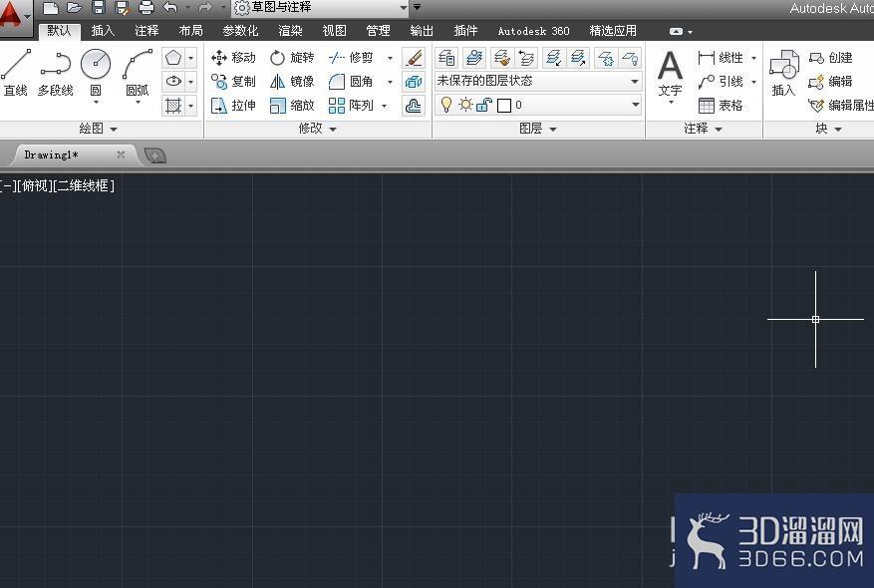Viewport: 874px width, 588px height.
Task: Select the Polyline (多段线) tool
Action: (x=55, y=73)
